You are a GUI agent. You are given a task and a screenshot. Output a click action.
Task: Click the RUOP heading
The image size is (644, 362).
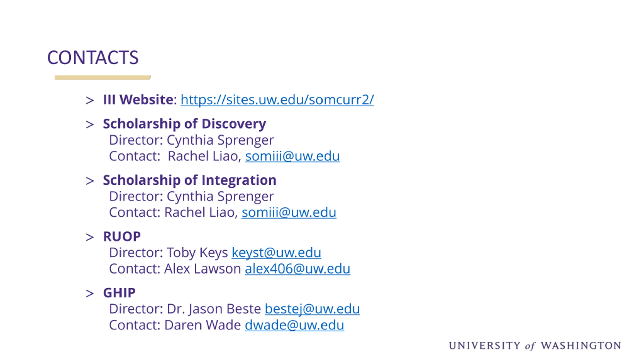[122, 237]
